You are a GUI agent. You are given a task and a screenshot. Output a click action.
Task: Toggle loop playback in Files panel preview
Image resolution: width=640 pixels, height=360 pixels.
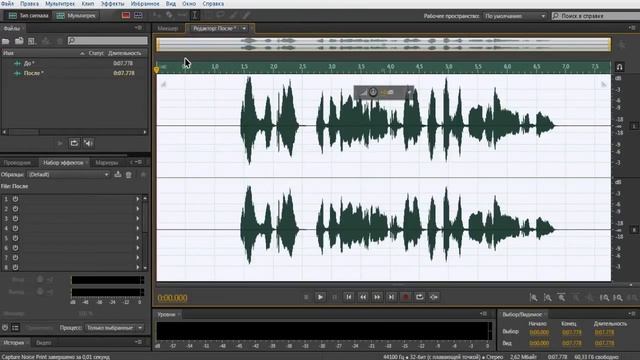[74, 143]
